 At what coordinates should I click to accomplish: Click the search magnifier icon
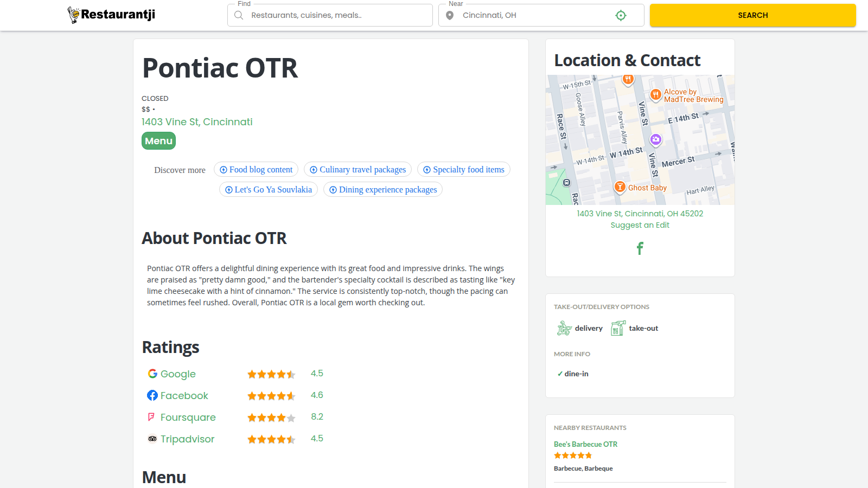pyautogui.click(x=239, y=16)
